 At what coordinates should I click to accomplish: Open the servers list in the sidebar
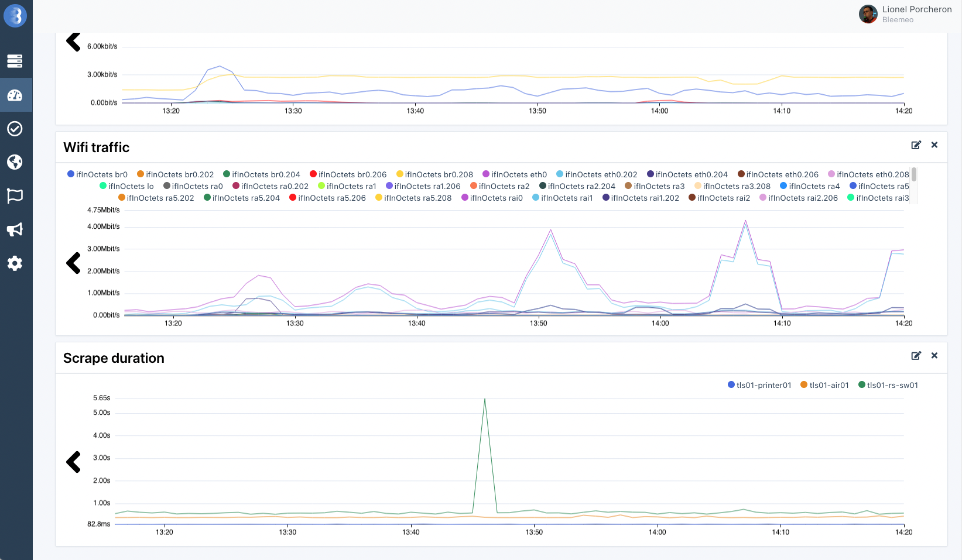pos(16,61)
